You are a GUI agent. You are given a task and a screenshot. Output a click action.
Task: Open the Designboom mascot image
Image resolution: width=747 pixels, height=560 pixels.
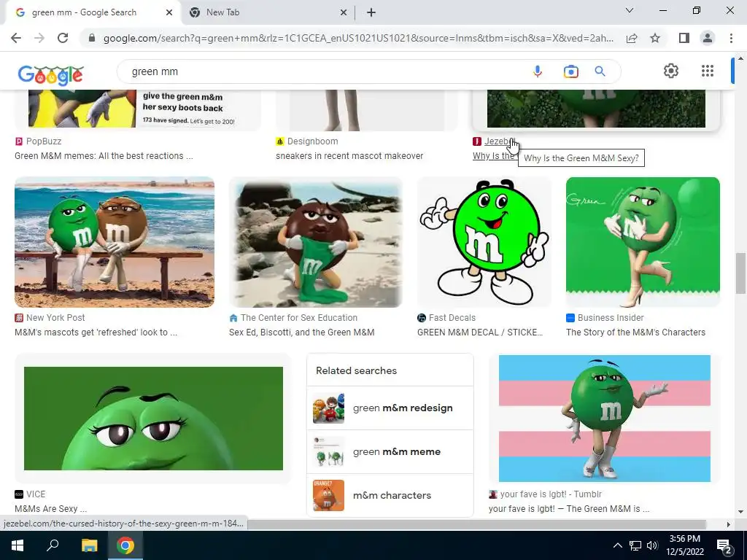(x=367, y=109)
